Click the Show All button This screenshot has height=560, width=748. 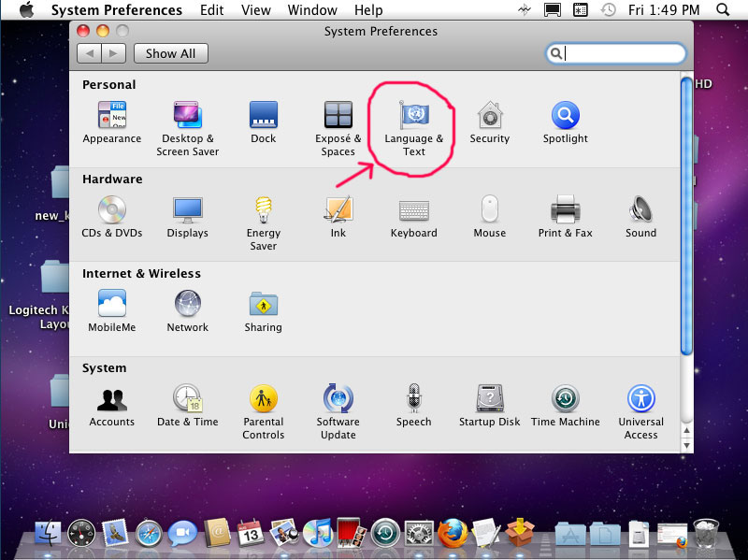[171, 53]
